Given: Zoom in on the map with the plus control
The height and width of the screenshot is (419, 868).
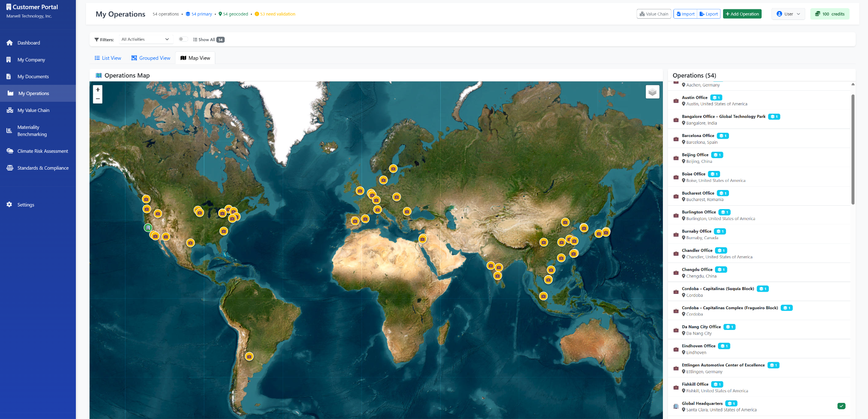Looking at the screenshot, I should [x=97, y=89].
